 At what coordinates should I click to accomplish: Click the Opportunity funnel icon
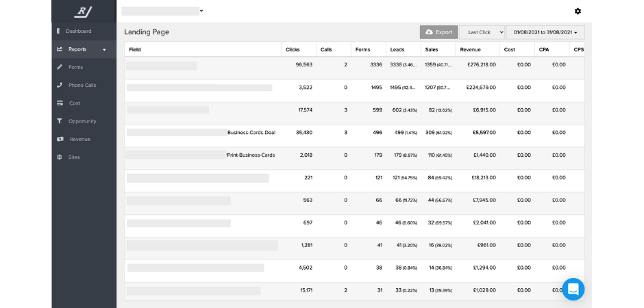tap(60, 121)
